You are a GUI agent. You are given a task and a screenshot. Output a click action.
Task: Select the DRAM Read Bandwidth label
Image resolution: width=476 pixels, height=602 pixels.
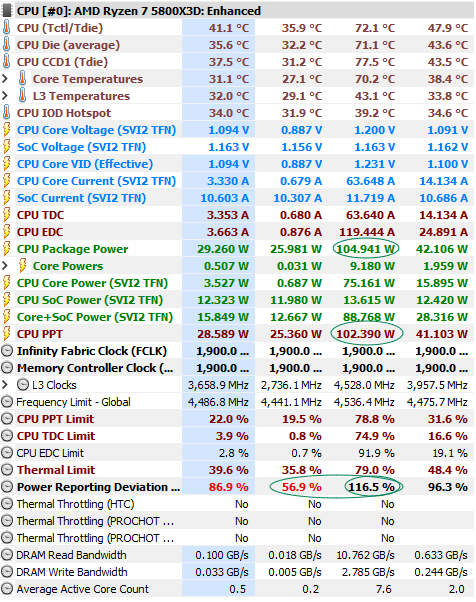[x=71, y=555]
